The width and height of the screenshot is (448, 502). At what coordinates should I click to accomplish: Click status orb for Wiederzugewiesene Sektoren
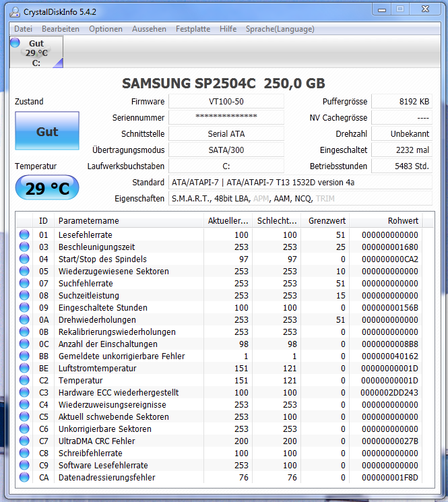(24, 271)
